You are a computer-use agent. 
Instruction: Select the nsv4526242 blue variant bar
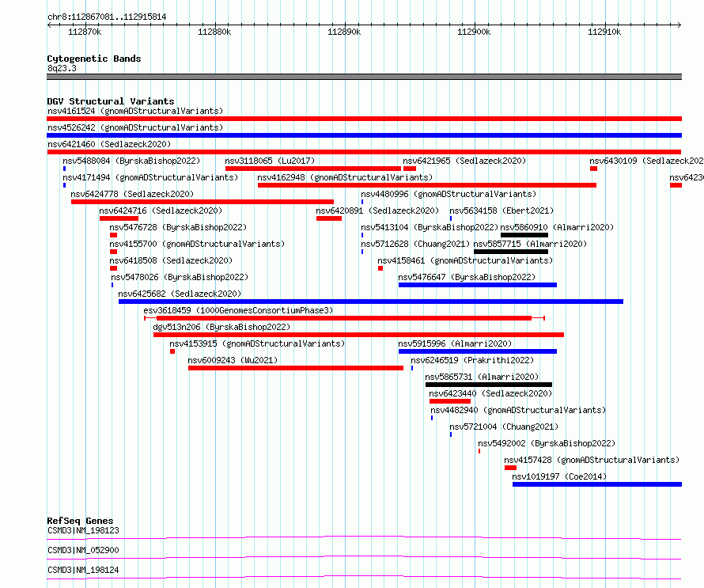(364, 135)
